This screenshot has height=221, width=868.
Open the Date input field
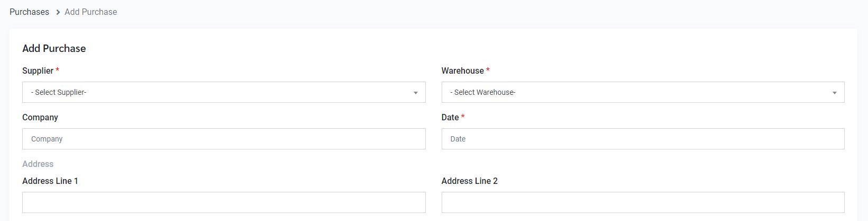point(643,139)
